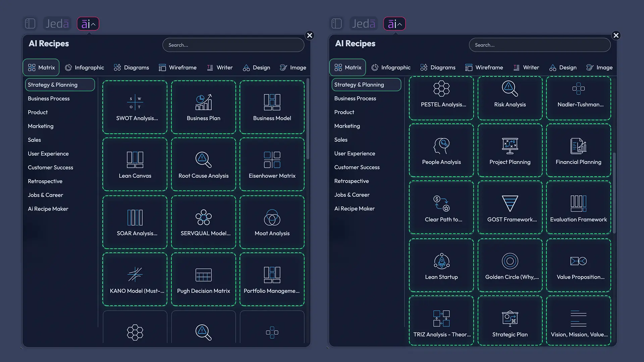644x362 pixels.
Task: Select Marketing category in left panel
Action: [x=41, y=126]
